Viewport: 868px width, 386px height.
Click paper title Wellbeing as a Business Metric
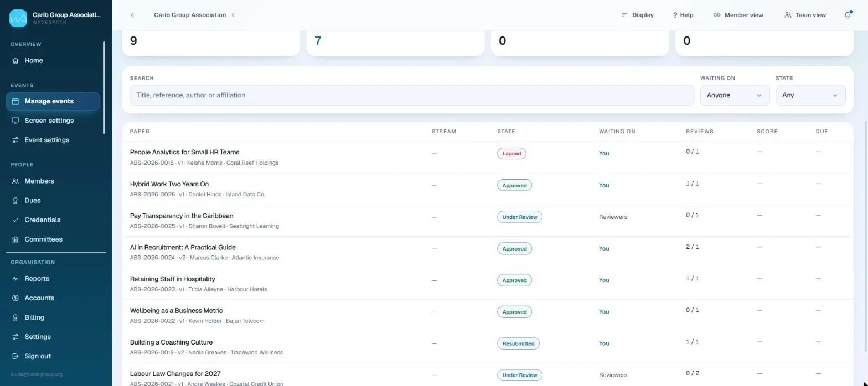(x=176, y=310)
